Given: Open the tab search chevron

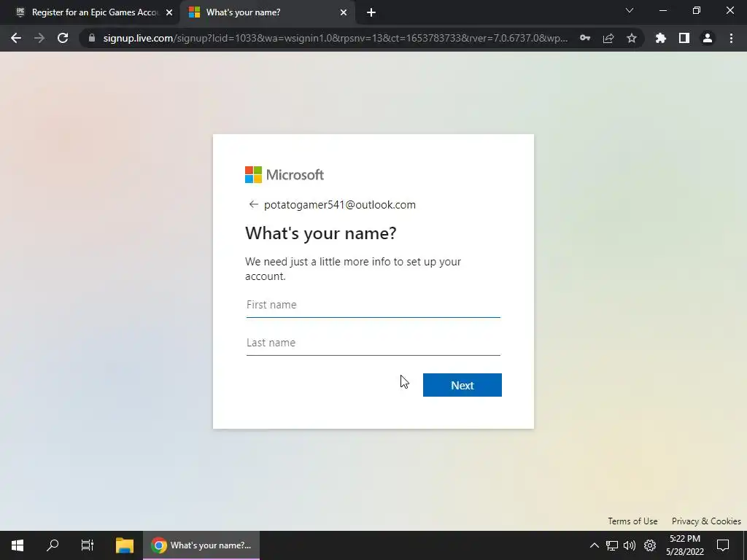Looking at the screenshot, I should 630,10.
